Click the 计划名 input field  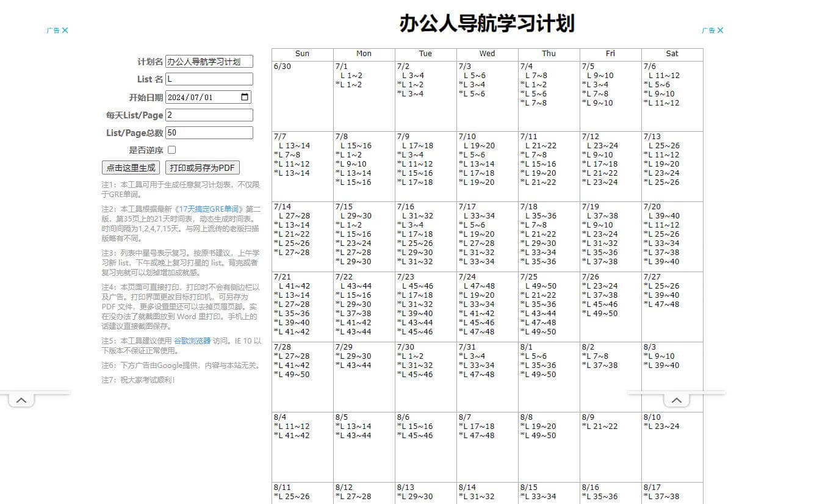tap(209, 61)
